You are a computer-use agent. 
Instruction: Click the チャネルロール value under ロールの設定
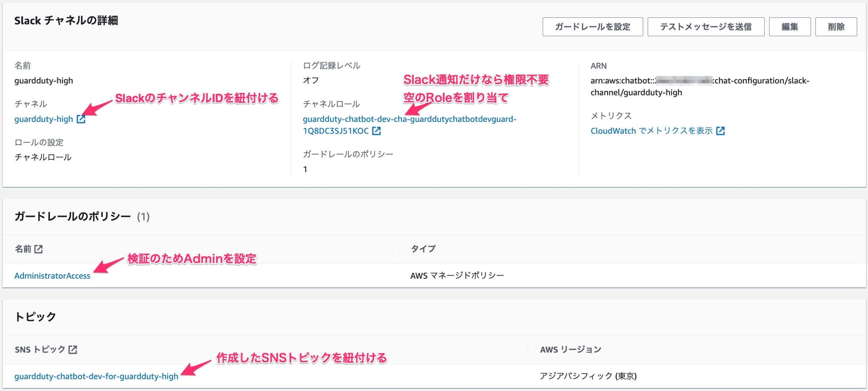pos(43,157)
